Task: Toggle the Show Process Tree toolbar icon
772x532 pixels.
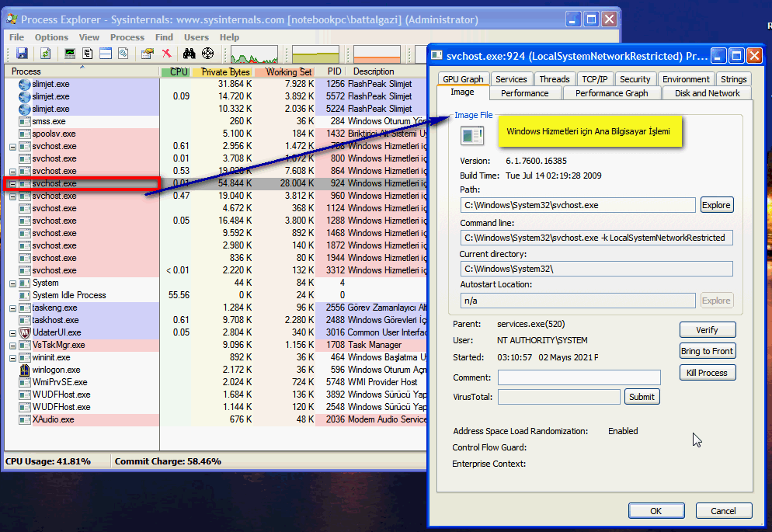Action: click(88, 54)
